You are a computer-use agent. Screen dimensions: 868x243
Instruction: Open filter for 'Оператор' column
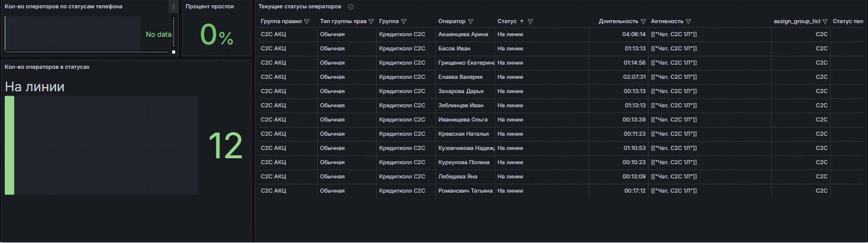click(x=470, y=21)
